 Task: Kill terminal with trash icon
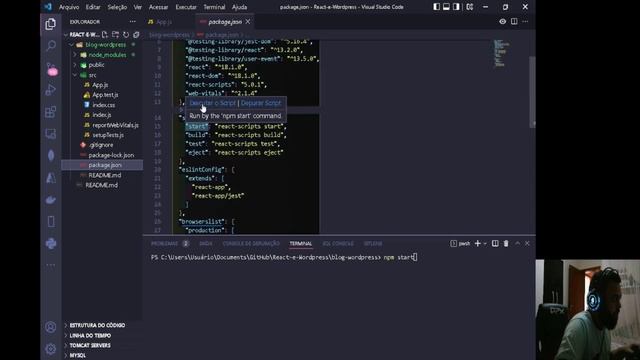pos(506,244)
